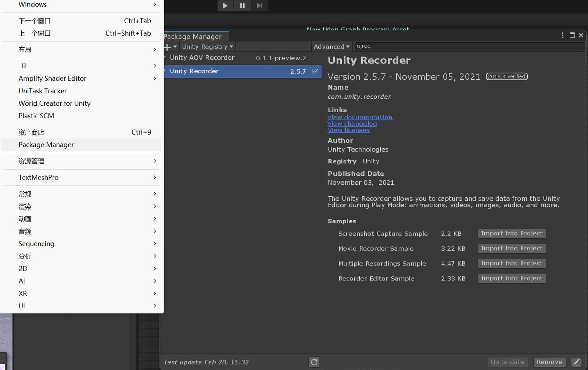Expand the _lil submenu
This screenshot has height=370, width=588.
coord(82,66)
